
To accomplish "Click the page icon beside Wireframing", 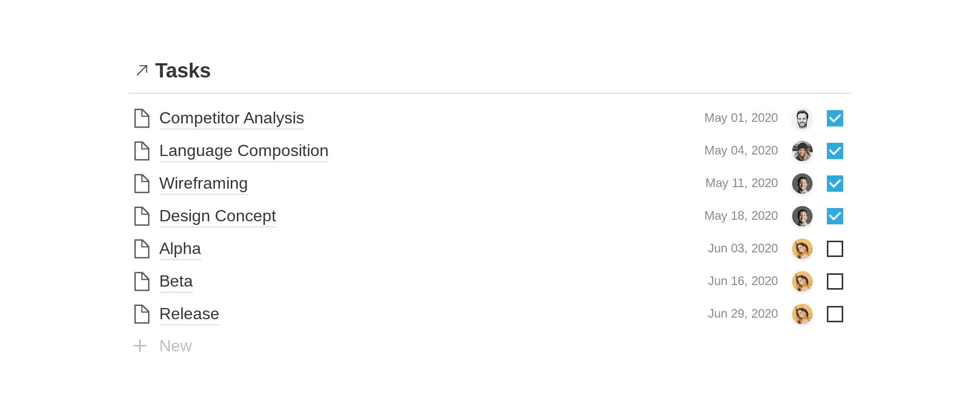I will [141, 184].
